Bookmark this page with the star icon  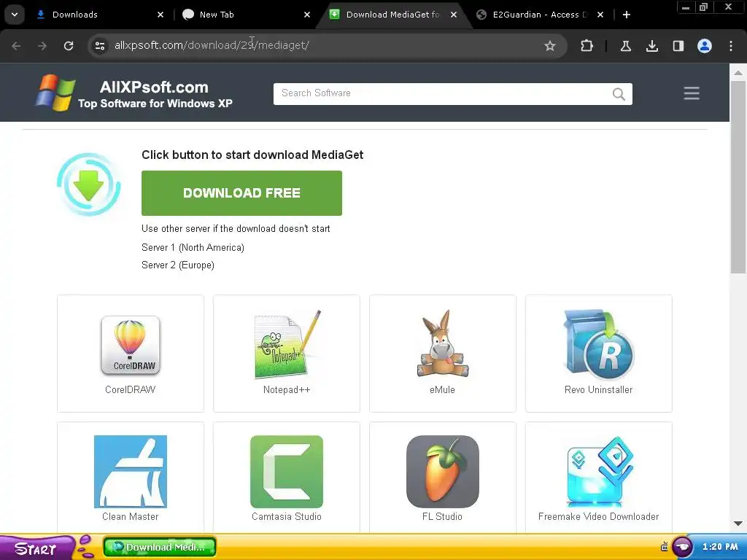[550, 46]
